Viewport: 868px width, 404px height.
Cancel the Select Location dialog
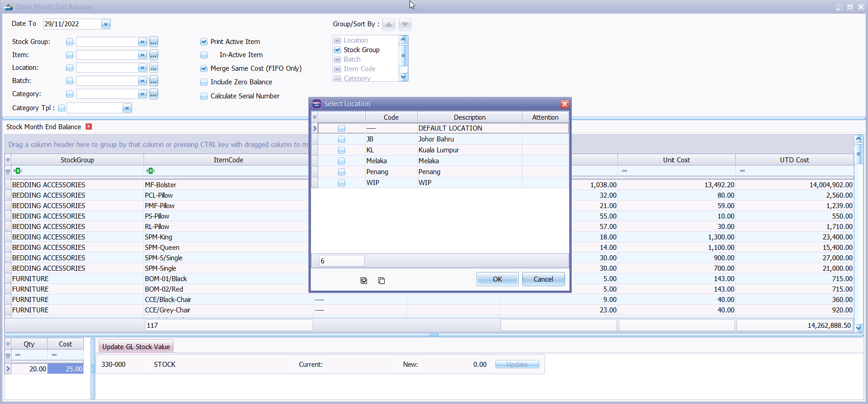click(x=543, y=279)
